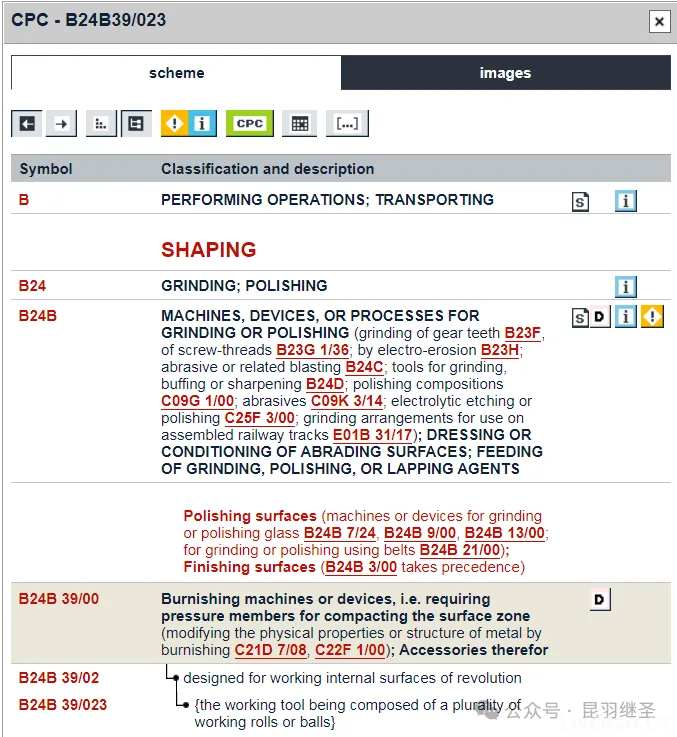Open the B23G 1/36 classification link
Viewport: 677px width, 737px height.
coord(312,350)
